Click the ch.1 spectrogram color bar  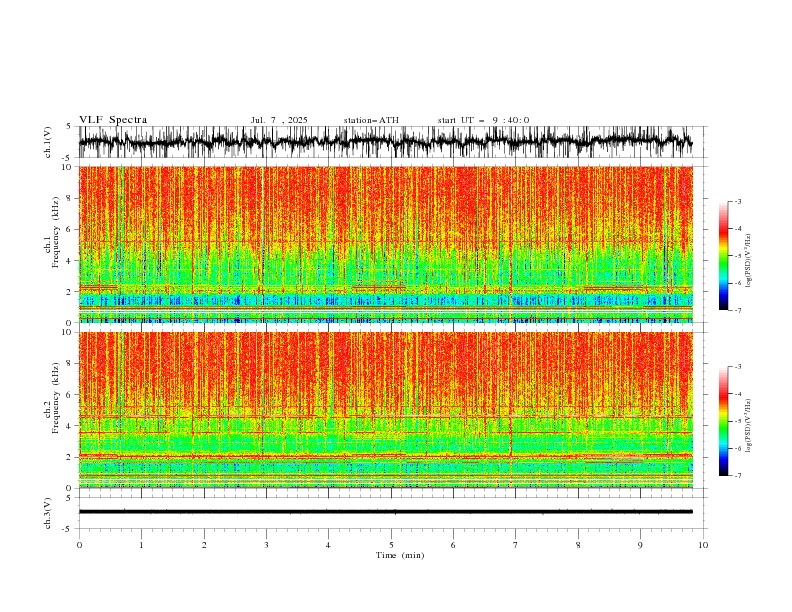724,256
